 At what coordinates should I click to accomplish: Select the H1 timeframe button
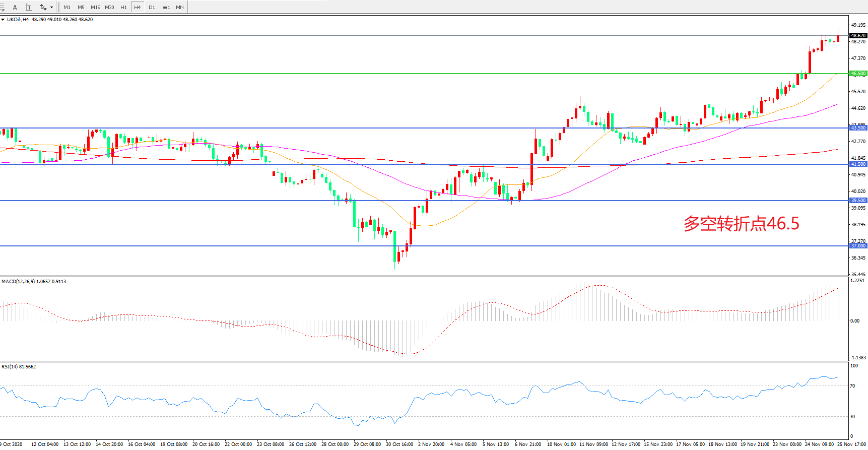123,7
